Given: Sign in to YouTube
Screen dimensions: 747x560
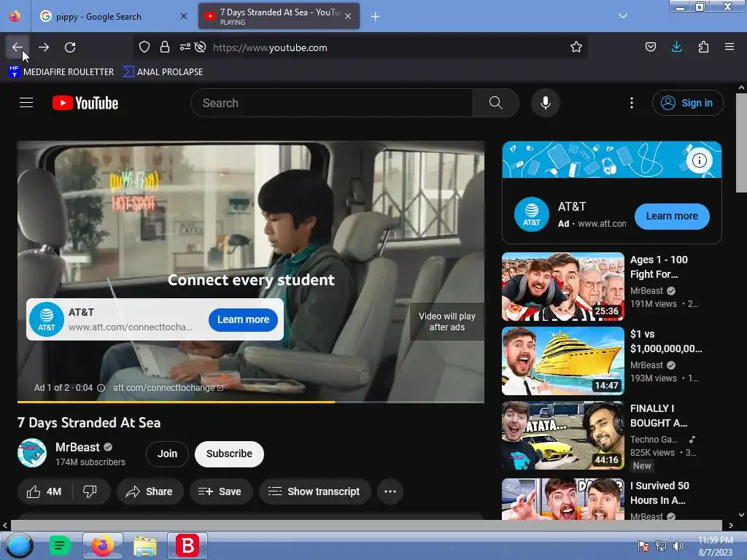Looking at the screenshot, I should tap(688, 103).
